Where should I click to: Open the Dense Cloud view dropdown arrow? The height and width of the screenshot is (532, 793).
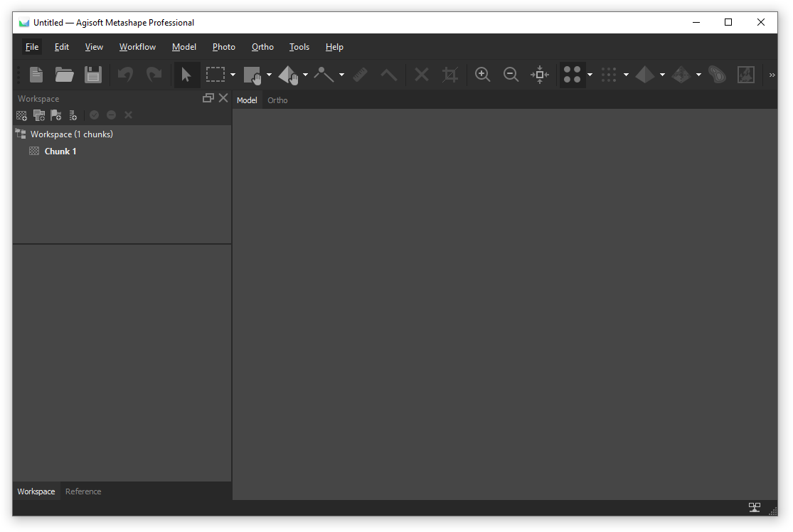(x=626, y=75)
